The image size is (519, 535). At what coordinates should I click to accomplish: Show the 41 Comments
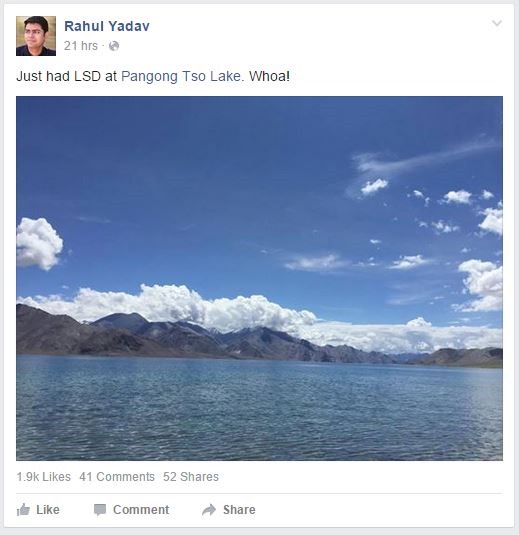tap(117, 477)
